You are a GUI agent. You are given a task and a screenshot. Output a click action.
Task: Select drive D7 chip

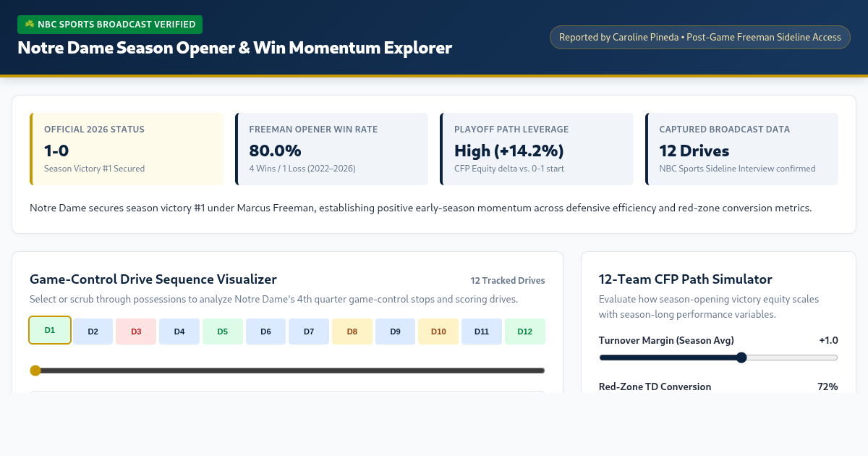coord(309,332)
